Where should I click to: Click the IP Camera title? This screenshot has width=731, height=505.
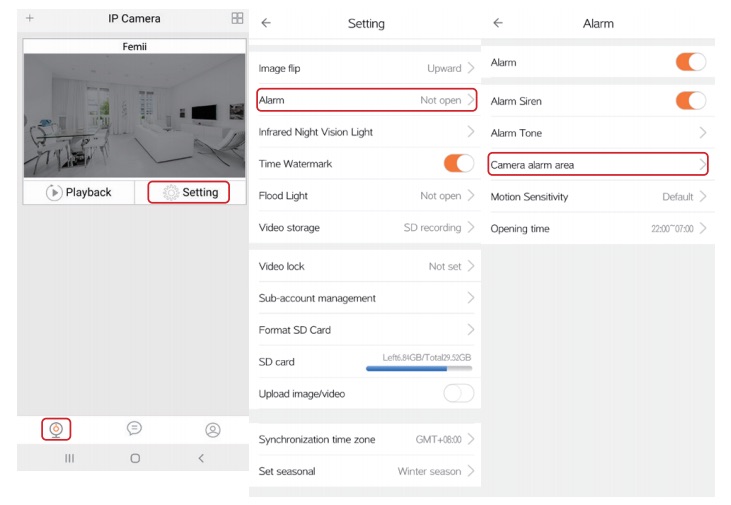(134, 19)
